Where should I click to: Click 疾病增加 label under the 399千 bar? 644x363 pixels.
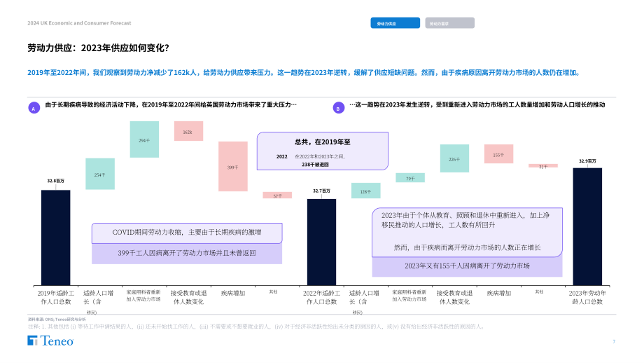tap(233, 293)
